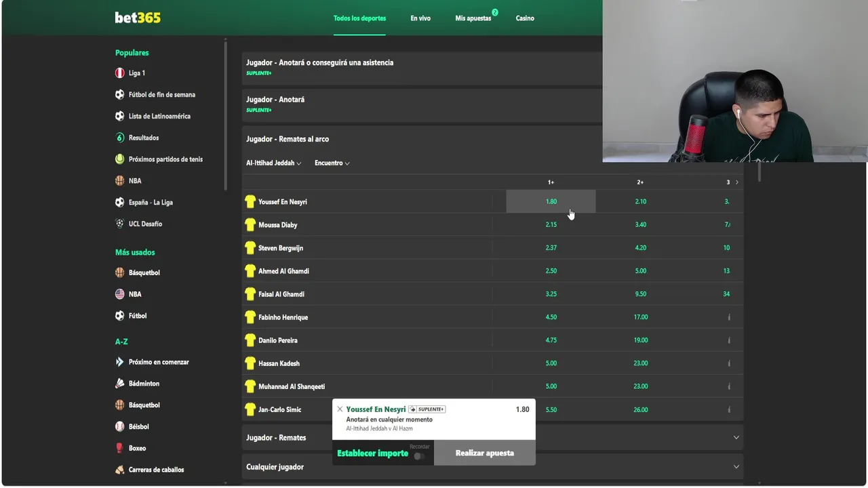
Task: Click the main content scrollbar
Action: [x=759, y=172]
